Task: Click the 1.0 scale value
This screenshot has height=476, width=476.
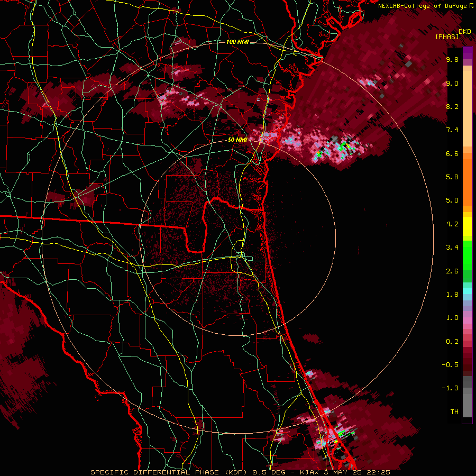Action: 452,318
